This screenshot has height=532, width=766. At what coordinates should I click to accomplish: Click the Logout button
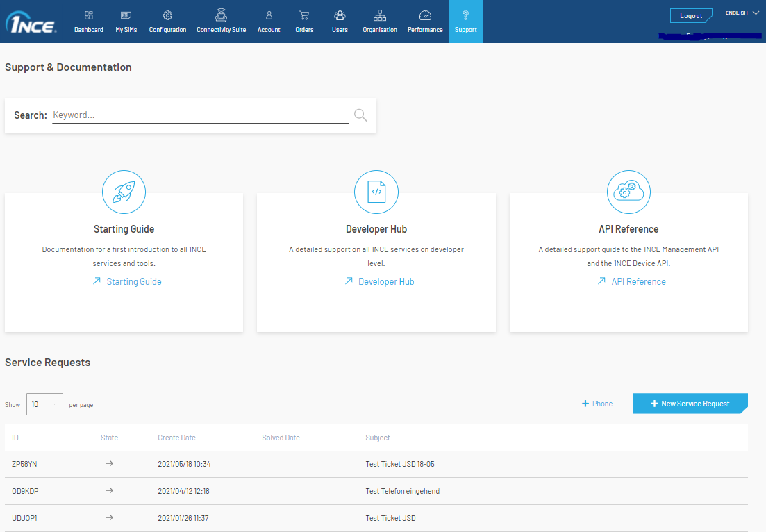click(x=690, y=16)
